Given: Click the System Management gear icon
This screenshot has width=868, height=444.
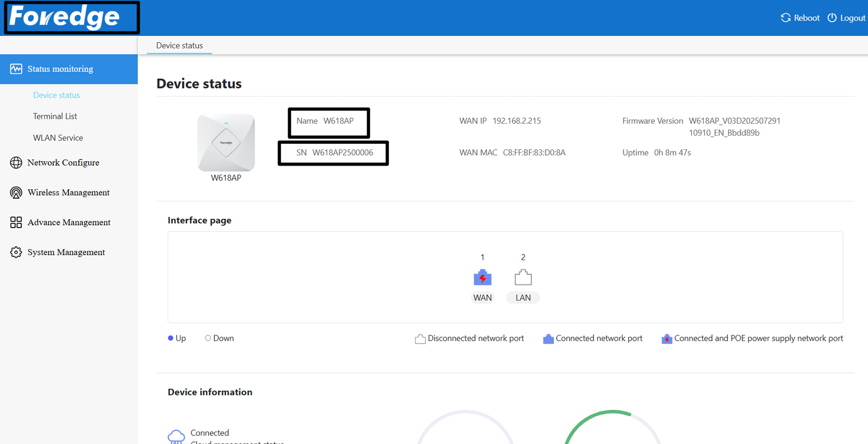Looking at the screenshot, I should pos(16,252).
